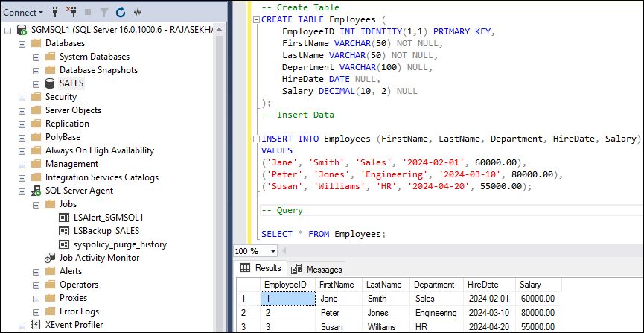The width and height of the screenshot is (644, 333).
Task: Expand the System Databases folder
Action: (36, 57)
